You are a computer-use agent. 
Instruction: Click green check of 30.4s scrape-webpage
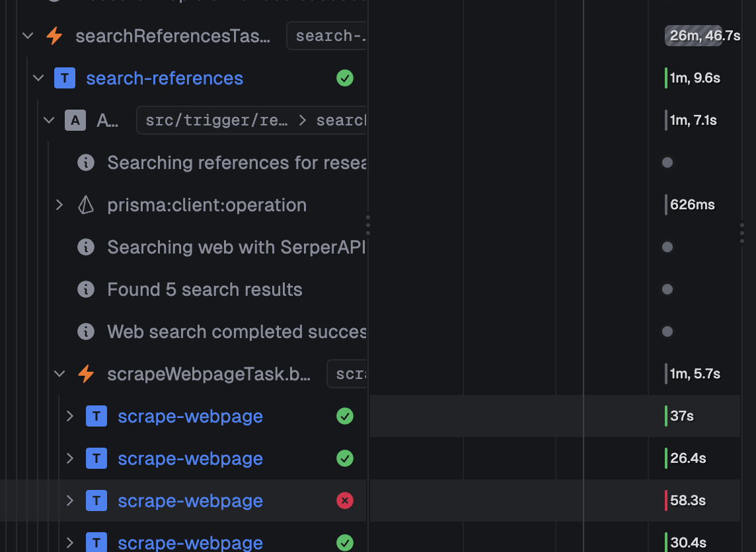[x=345, y=543]
